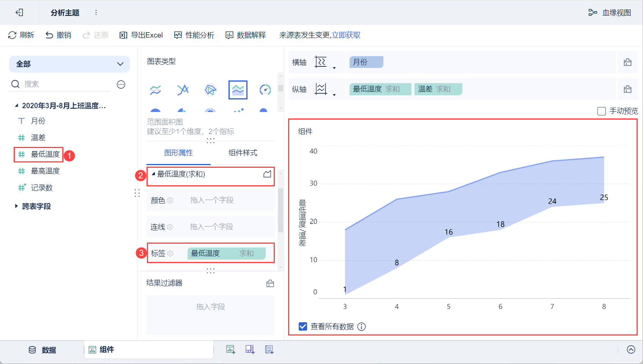Switch to the 数据 tab at bottom
The width and height of the screenshot is (643, 364).
(x=43, y=350)
